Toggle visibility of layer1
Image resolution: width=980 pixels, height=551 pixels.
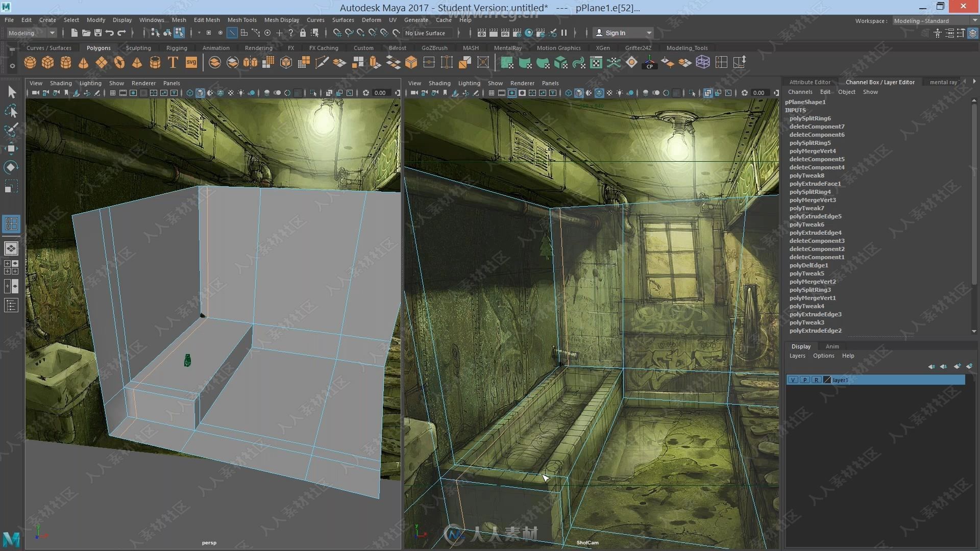point(794,380)
